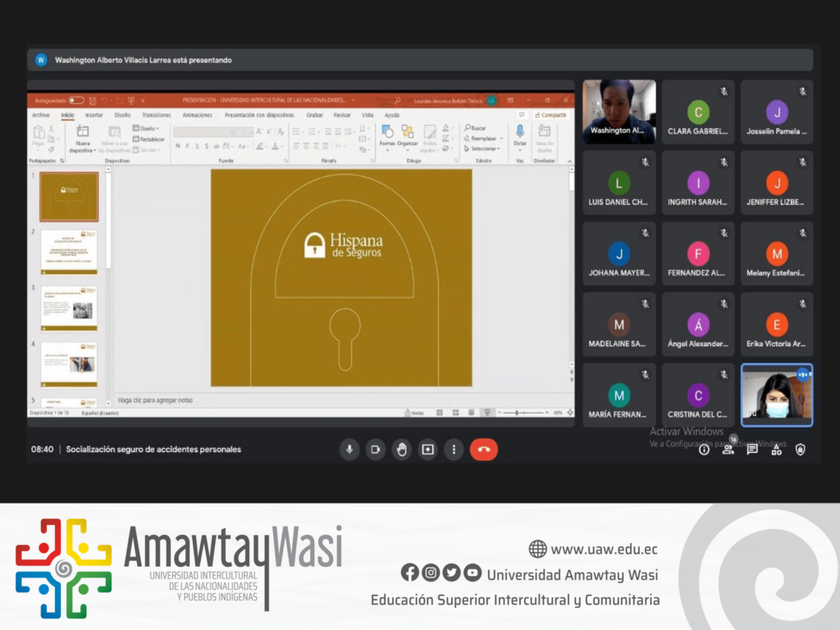Turn off camera in the Meet bar
Viewport: 840px width, 630px height.
pyautogui.click(x=376, y=450)
